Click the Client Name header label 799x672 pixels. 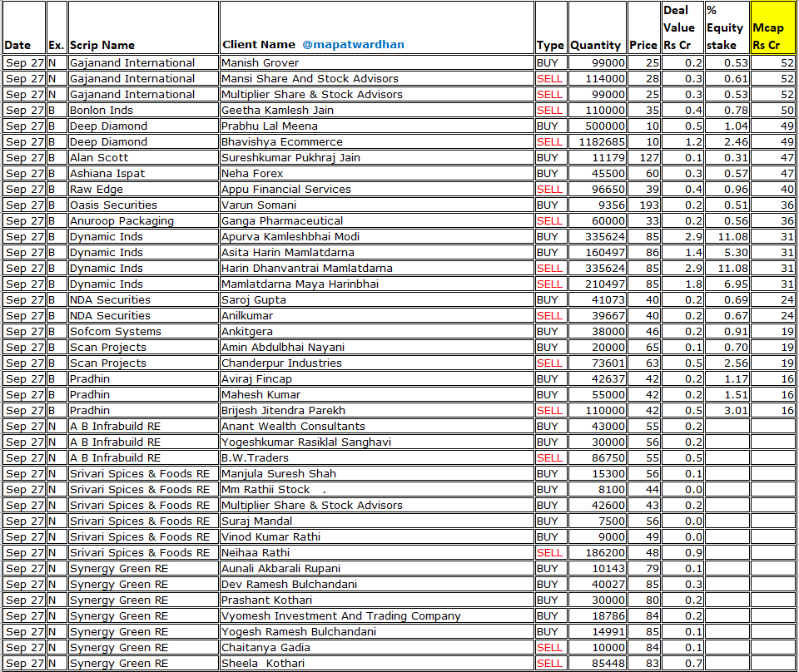click(x=259, y=45)
